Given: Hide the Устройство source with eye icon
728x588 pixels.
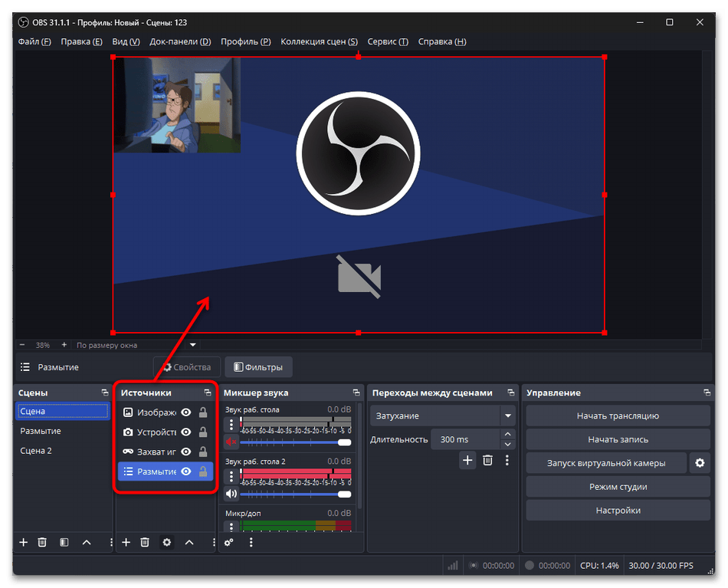Looking at the screenshot, I should coord(185,432).
